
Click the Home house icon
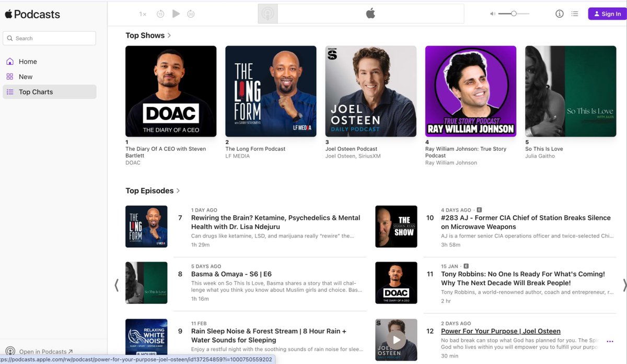coord(10,61)
